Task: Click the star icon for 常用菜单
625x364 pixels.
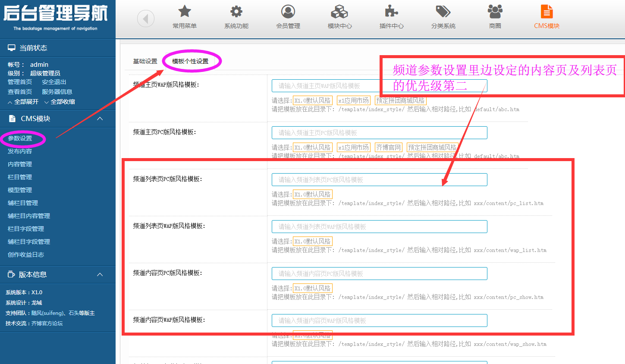Action: [x=185, y=12]
